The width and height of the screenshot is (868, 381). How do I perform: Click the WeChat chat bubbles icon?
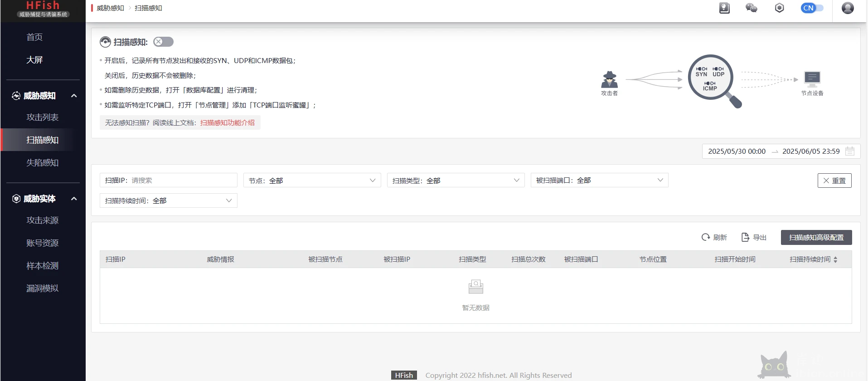pos(751,8)
